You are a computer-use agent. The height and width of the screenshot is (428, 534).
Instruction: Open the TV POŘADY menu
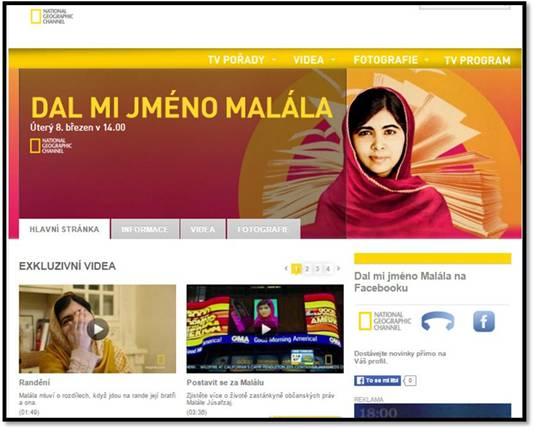pos(236,60)
